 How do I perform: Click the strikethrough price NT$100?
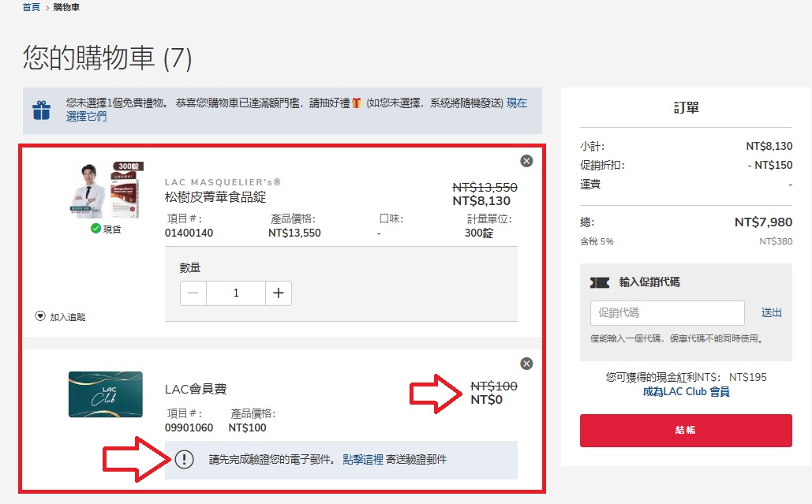[x=494, y=386]
